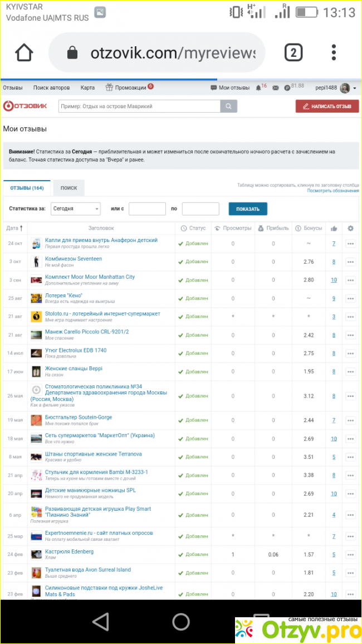Open the browser three-dot menu
This screenshot has width=362, height=644.
pyautogui.click(x=334, y=53)
